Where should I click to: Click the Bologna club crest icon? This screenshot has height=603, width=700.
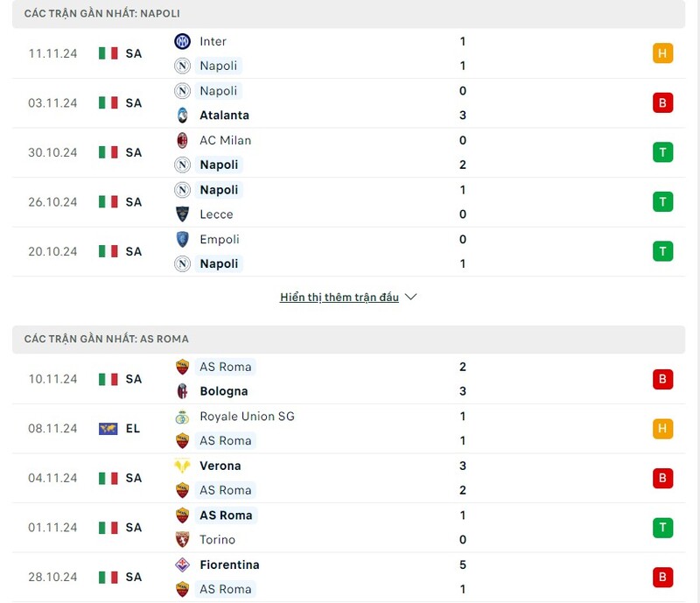pos(182,391)
